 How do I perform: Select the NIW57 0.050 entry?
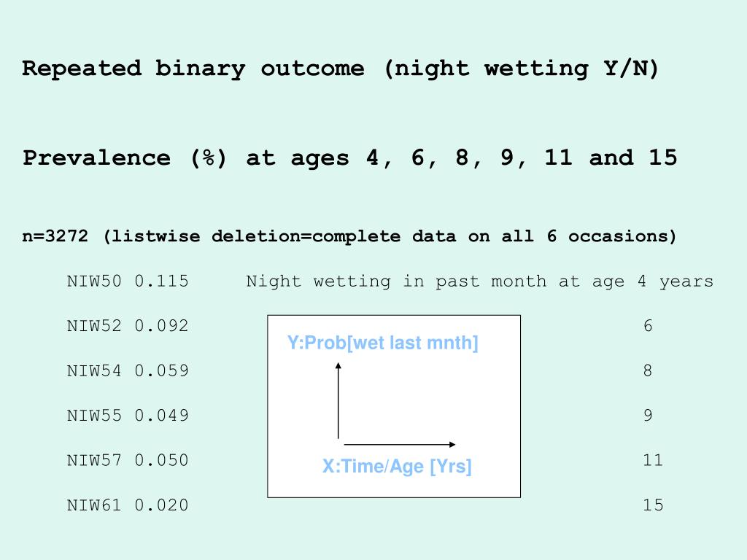128,461
